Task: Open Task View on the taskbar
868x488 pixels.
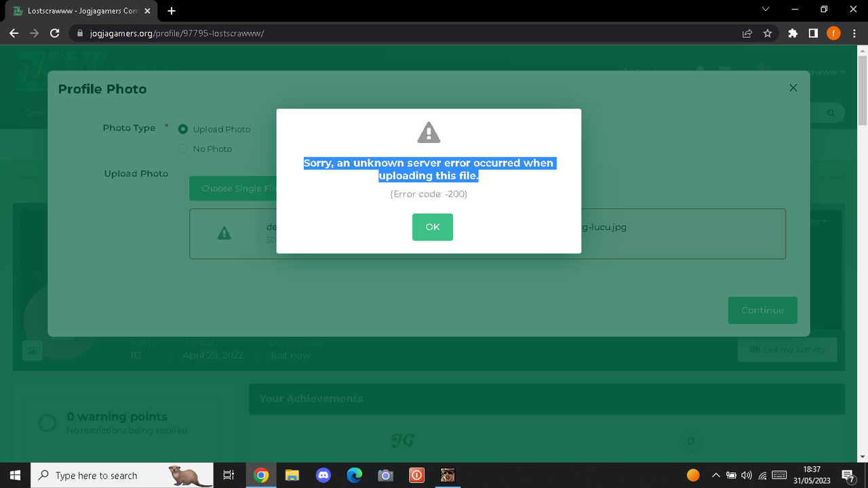Action: pos(229,475)
